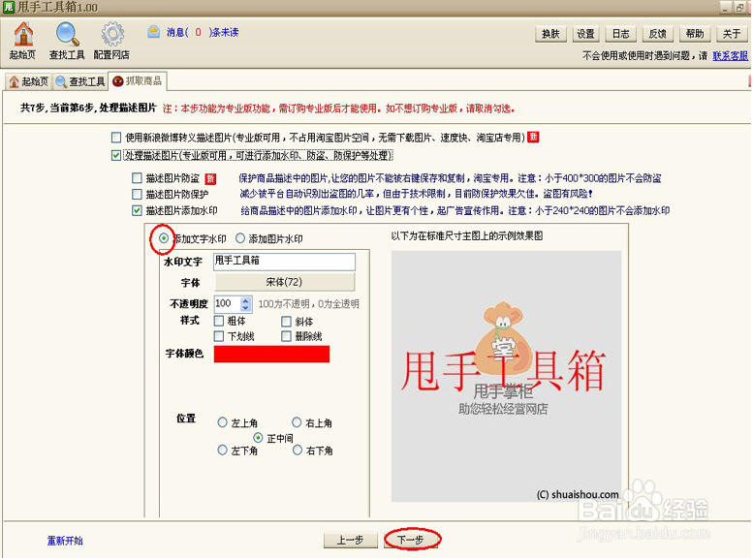Enable the 描述图片防盗 checkbox
The width and height of the screenshot is (753, 560).
137,178
